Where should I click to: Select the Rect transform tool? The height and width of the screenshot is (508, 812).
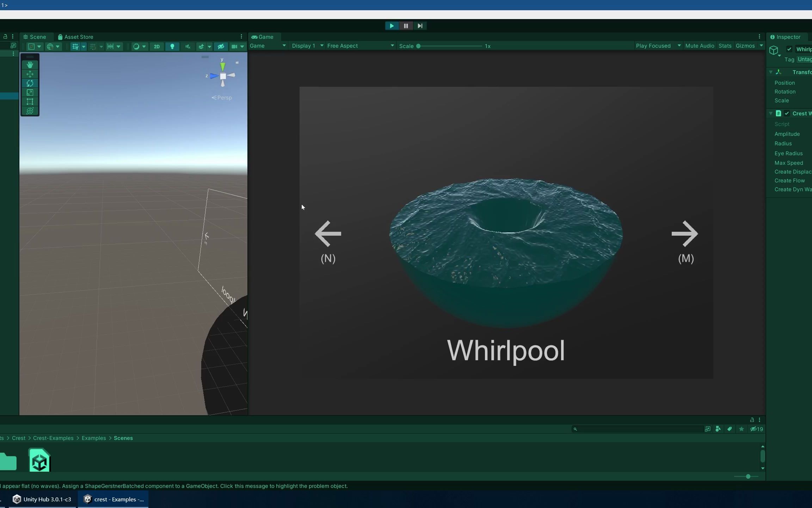click(x=30, y=102)
